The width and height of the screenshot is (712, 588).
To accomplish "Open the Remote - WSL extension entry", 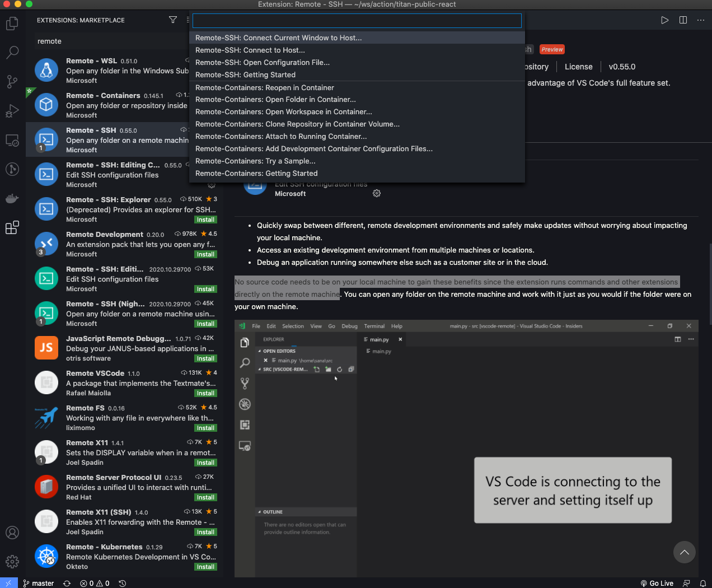I will pos(107,71).
